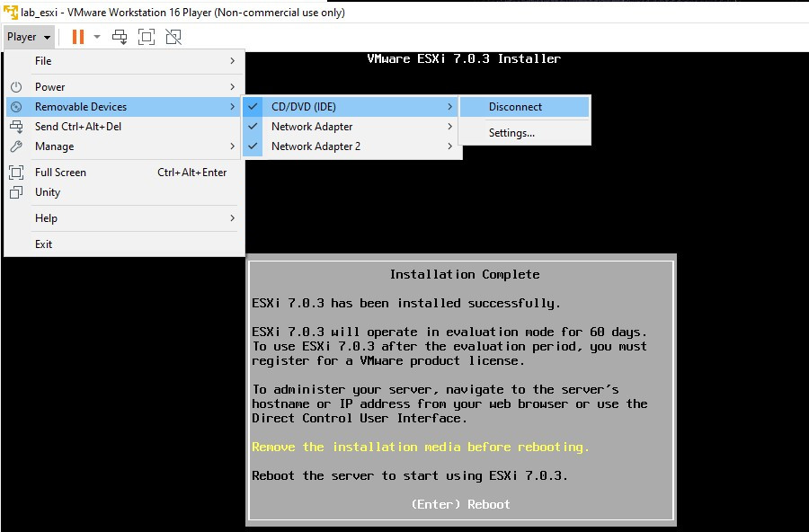Expand the Manage submenu arrow
This screenshot has height=532, width=809.
point(232,146)
